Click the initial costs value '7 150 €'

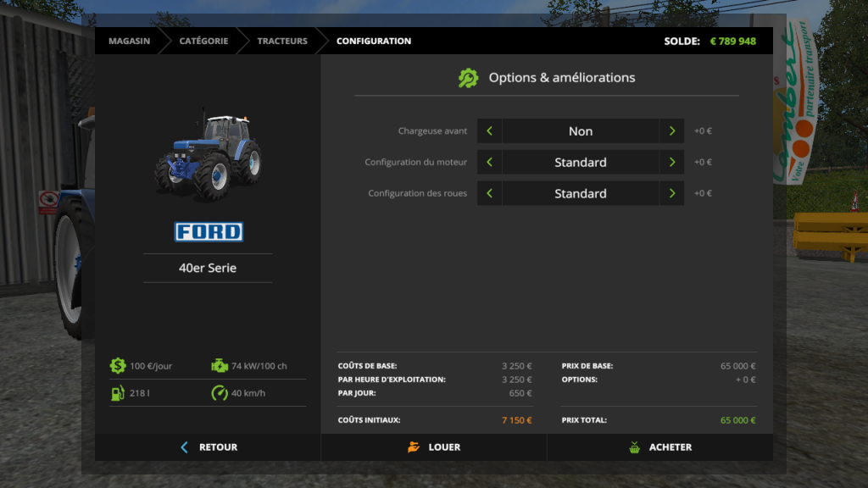pyautogui.click(x=517, y=420)
